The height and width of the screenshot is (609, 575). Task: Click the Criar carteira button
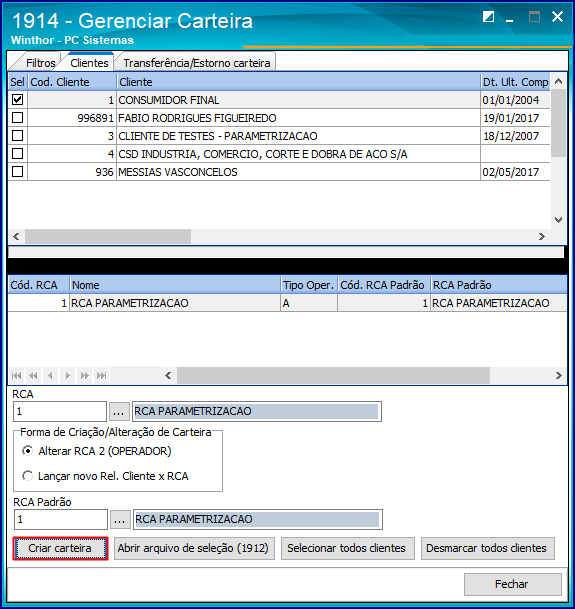(60, 548)
